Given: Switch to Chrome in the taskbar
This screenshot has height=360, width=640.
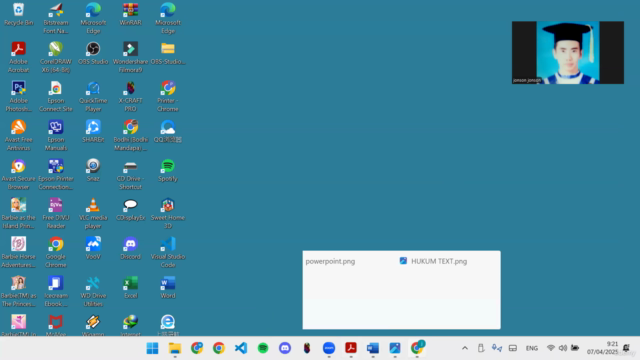Looking at the screenshot, I should click(x=219, y=348).
